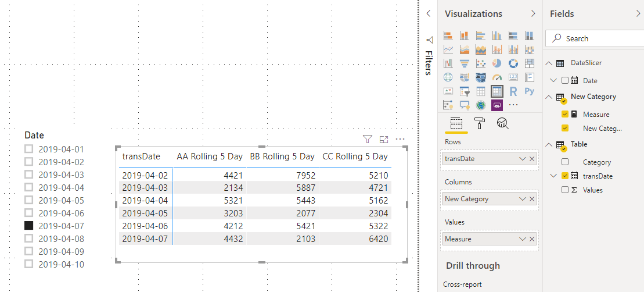The height and width of the screenshot is (292, 644).
Task: Uncheck the selected 2019-04-07 slicer box
Action: [29, 225]
